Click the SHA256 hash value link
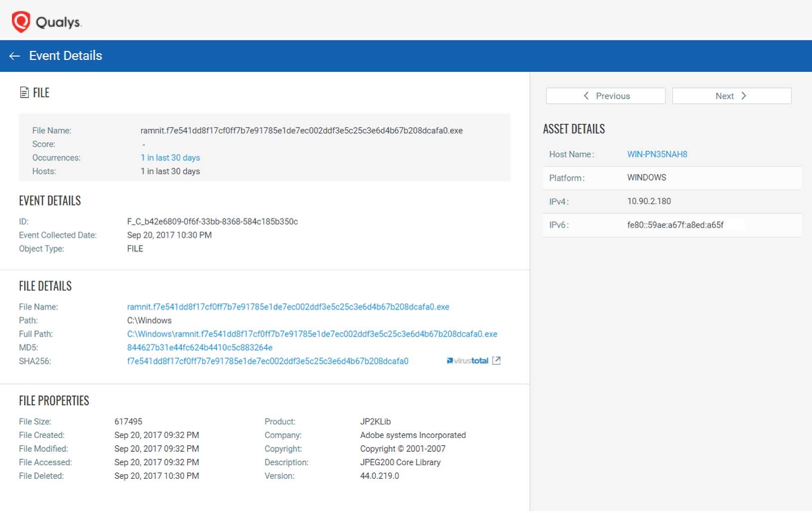812x513 pixels. [268, 361]
